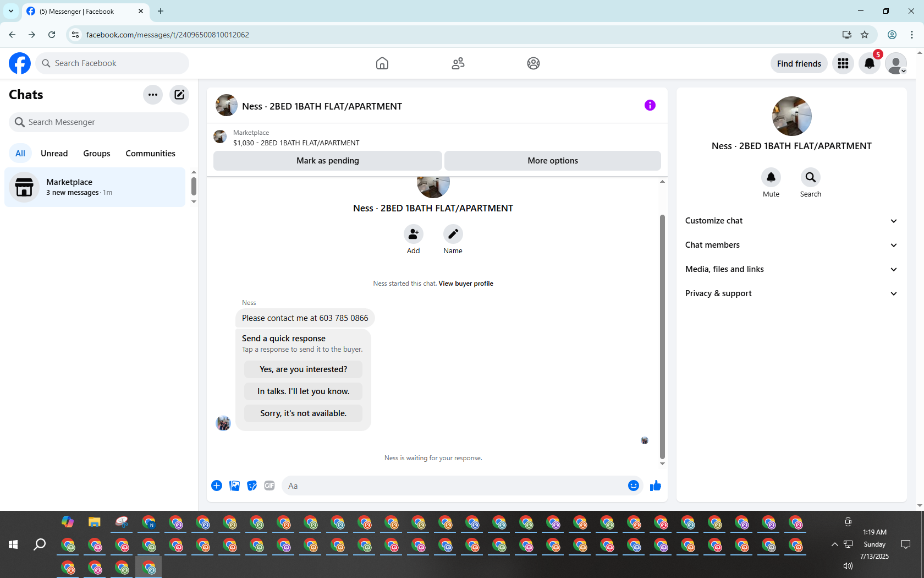Open the purple conversation information icon
This screenshot has height=578, width=924.
click(650, 105)
